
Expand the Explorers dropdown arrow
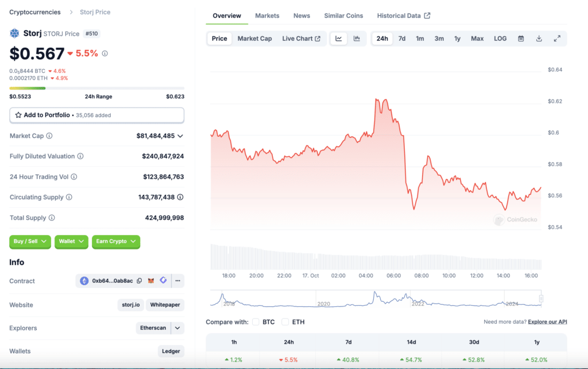[177, 328]
